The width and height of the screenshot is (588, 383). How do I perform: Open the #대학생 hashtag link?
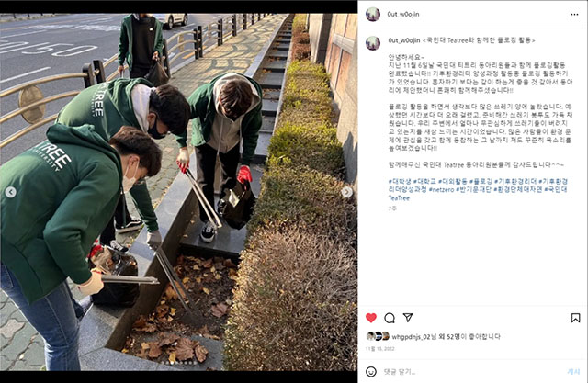(x=400, y=181)
